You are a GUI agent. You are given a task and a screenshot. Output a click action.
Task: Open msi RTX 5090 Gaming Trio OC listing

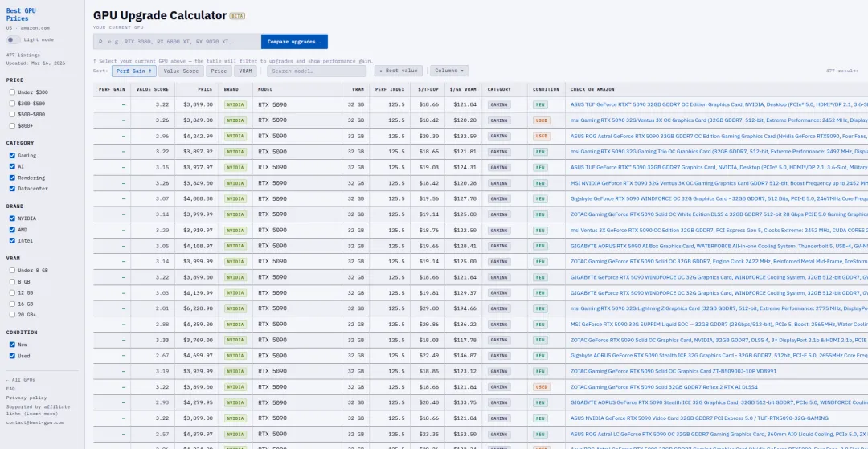click(719, 152)
